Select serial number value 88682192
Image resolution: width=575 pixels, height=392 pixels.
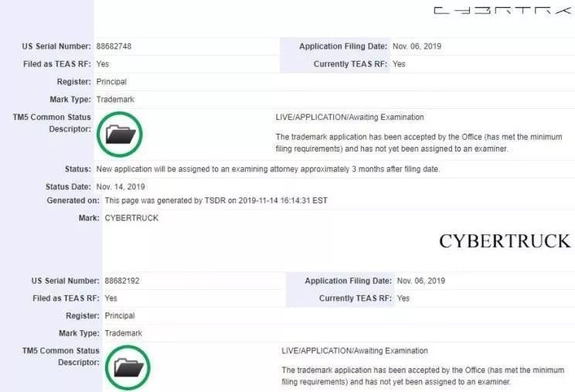(x=122, y=281)
